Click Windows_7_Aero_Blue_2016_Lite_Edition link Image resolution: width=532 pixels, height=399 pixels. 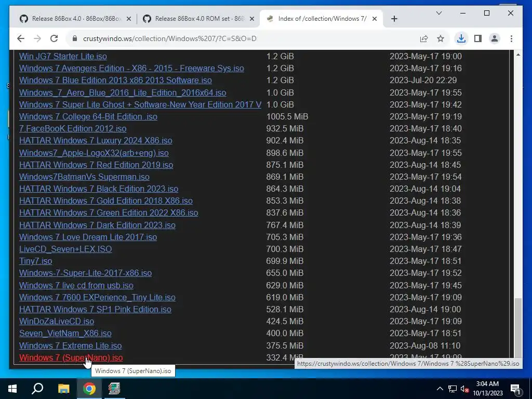pos(123,92)
